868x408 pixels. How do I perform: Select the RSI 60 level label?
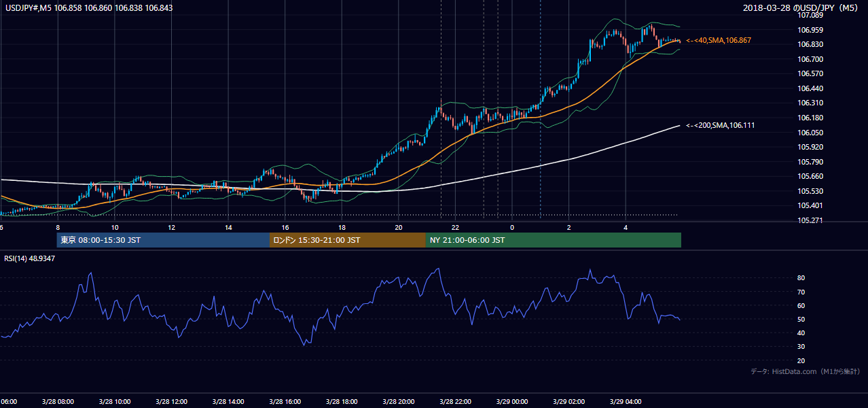(801, 305)
